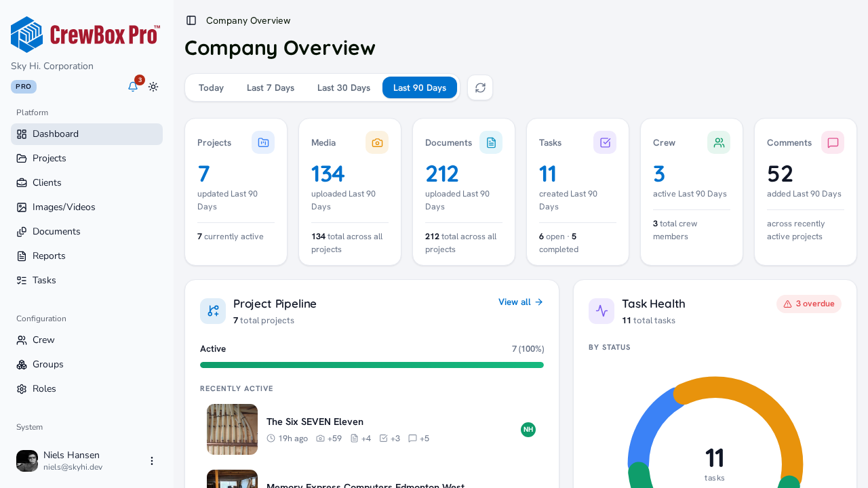Open Documents in the sidebar

pos(87,232)
